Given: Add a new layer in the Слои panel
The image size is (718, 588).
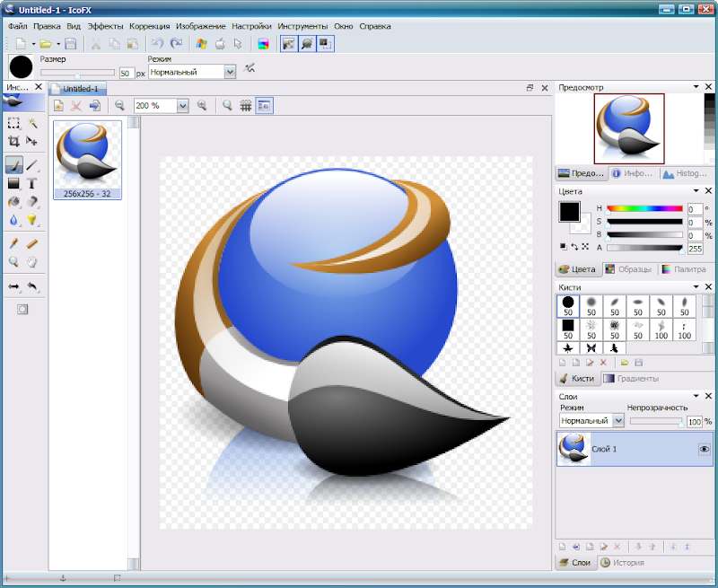Looking at the screenshot, I should click(563, 547).
